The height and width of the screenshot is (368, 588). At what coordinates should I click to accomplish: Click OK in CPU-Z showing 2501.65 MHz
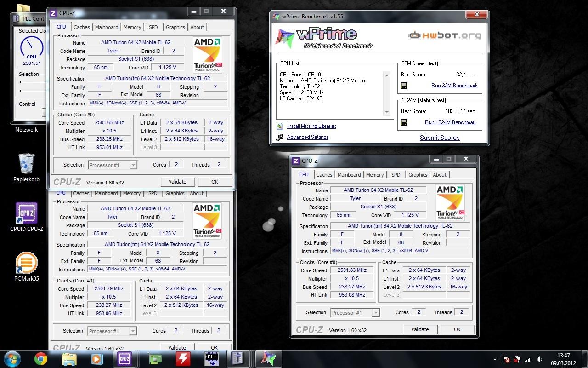click(215, 182)
